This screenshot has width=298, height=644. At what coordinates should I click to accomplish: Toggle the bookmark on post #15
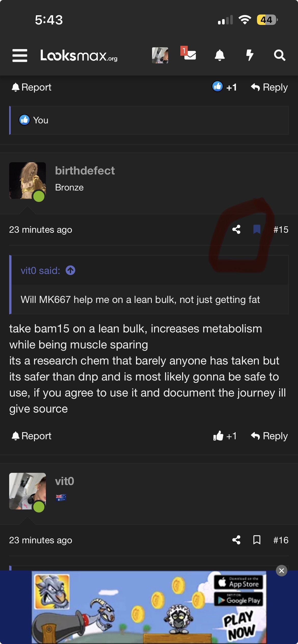pos(257,229)
